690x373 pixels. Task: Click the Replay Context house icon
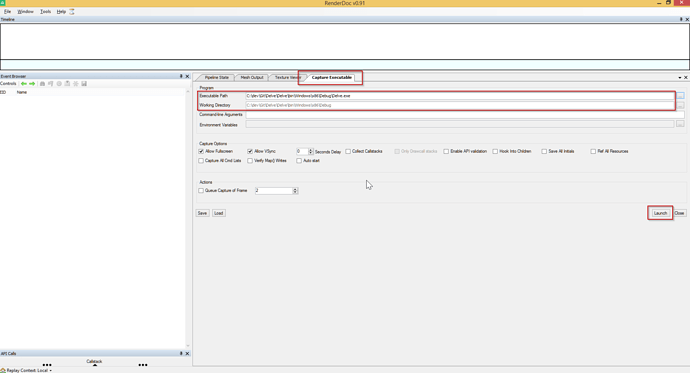coord(3,370)
